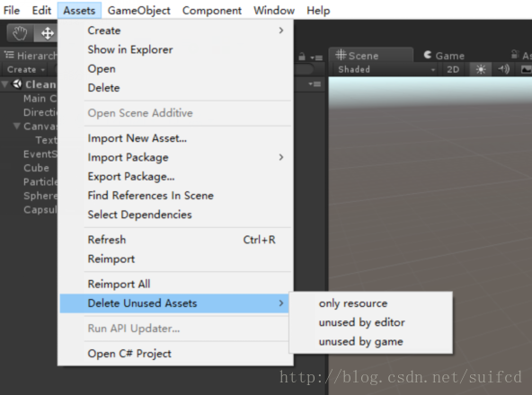Choose Find References In Scene
Image resolution: width=532 pixels, height=395 pixels.
tap(175, 196)
